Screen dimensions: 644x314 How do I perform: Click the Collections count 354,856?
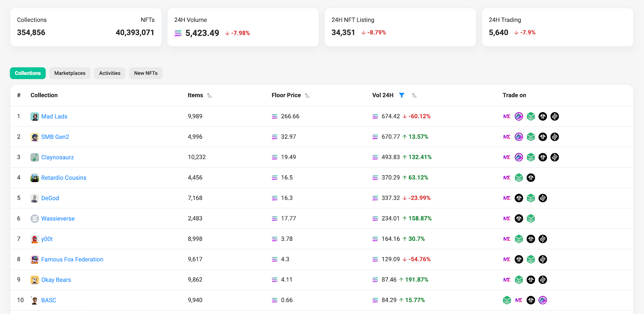(31, 33)
